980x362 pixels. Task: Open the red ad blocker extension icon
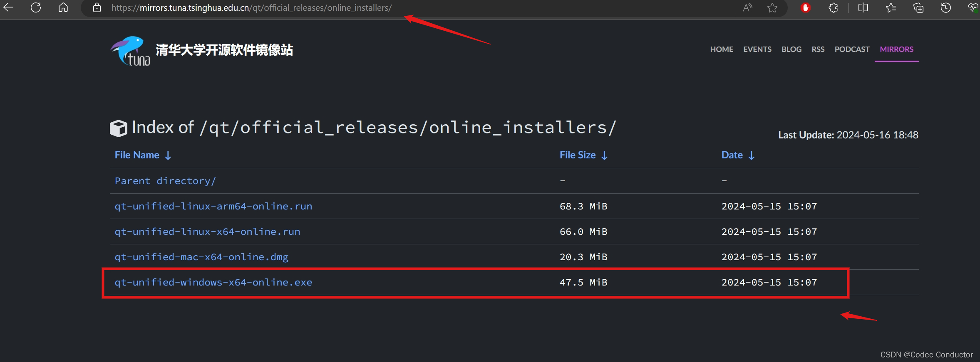806,7
